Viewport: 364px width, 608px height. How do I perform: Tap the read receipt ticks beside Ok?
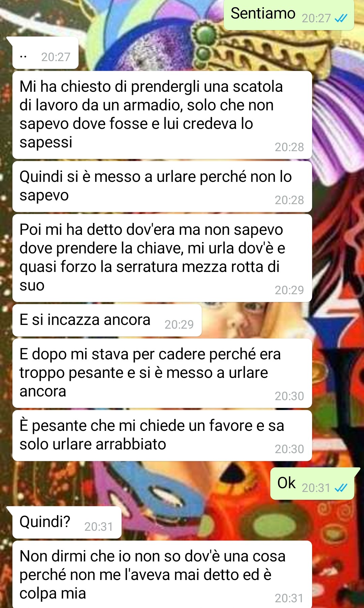pyautogui.click(x=341, y=488)
